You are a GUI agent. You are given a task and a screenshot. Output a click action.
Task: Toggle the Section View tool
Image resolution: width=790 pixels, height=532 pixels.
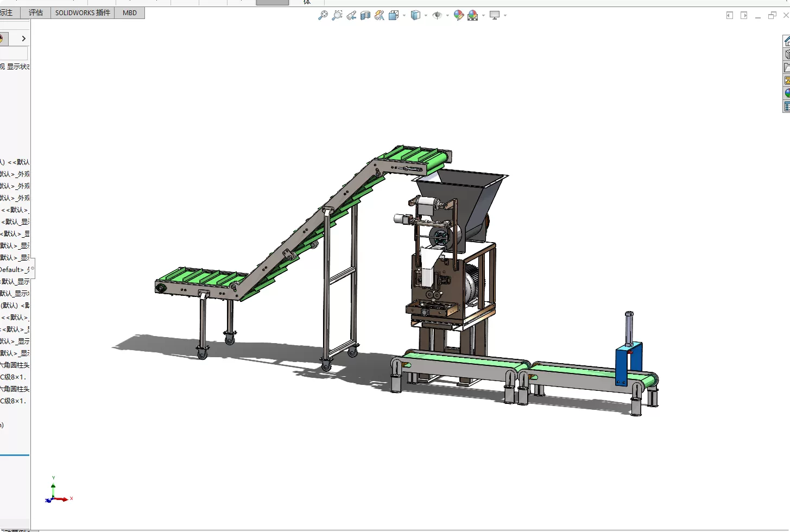tap(365, 15)
